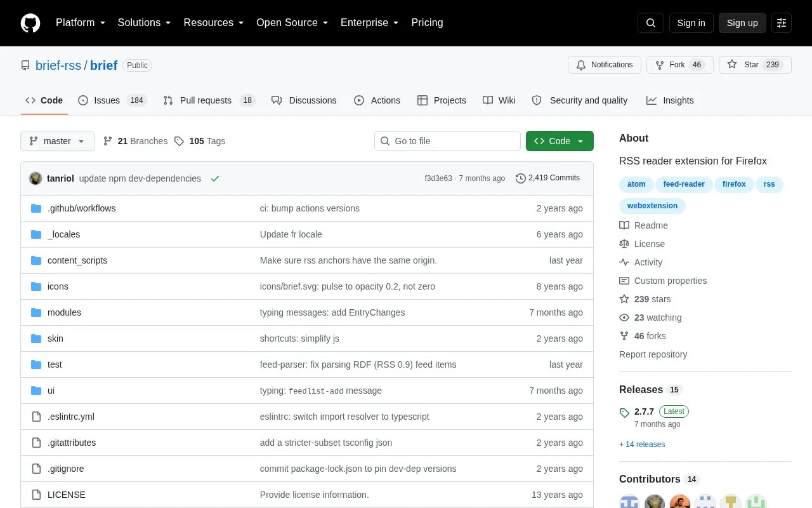Fork the brief repository
The width and height of the screenshot is (812, 508).
680,65
